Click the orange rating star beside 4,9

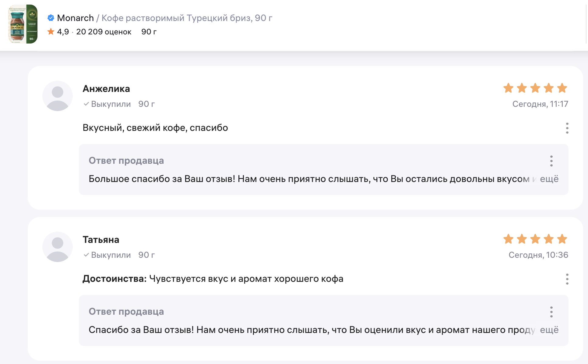[x=51, y=32]
